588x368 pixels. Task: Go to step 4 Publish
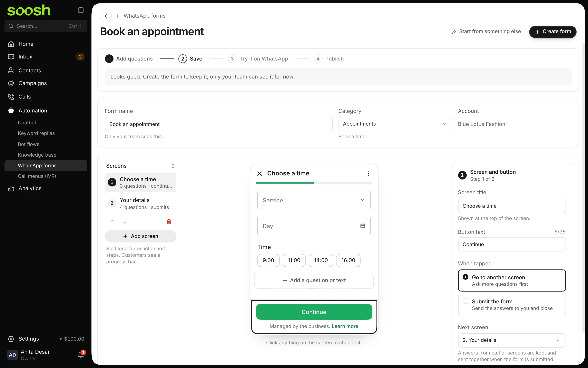pos(329,59)
